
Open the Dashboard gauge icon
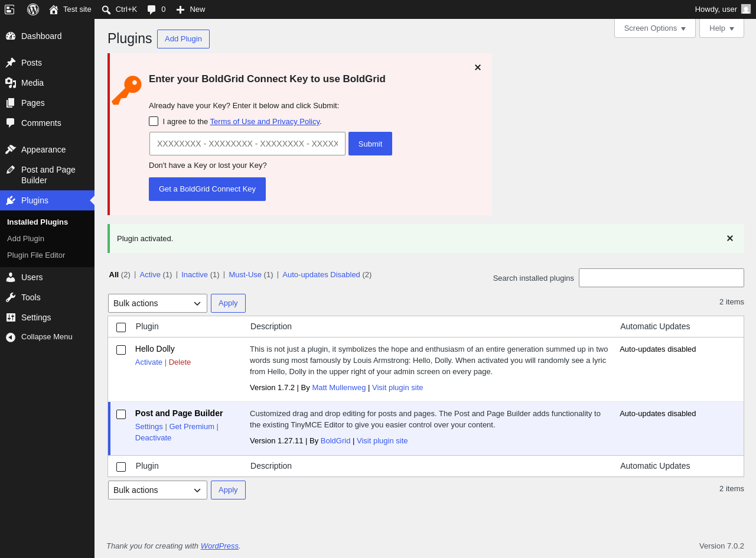point(11,36)
